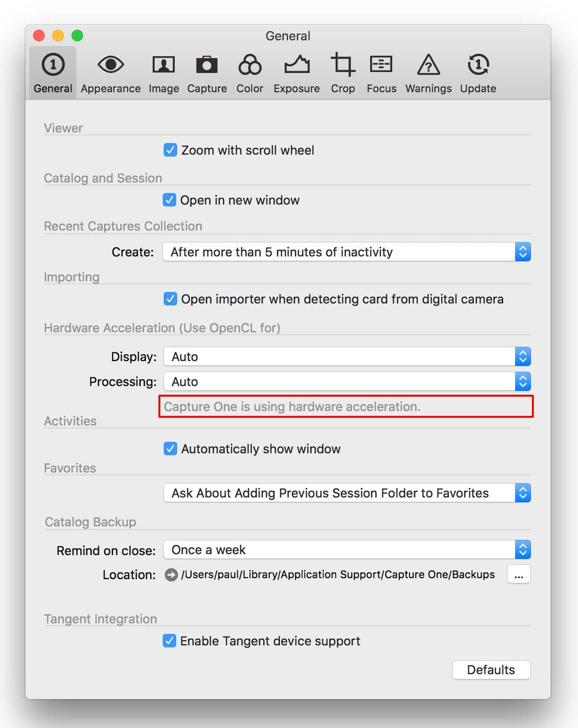Viewport: 578px width, 728px height.
Task: Open the Exposure histogram icon
Action: click(x=297, y=64)
